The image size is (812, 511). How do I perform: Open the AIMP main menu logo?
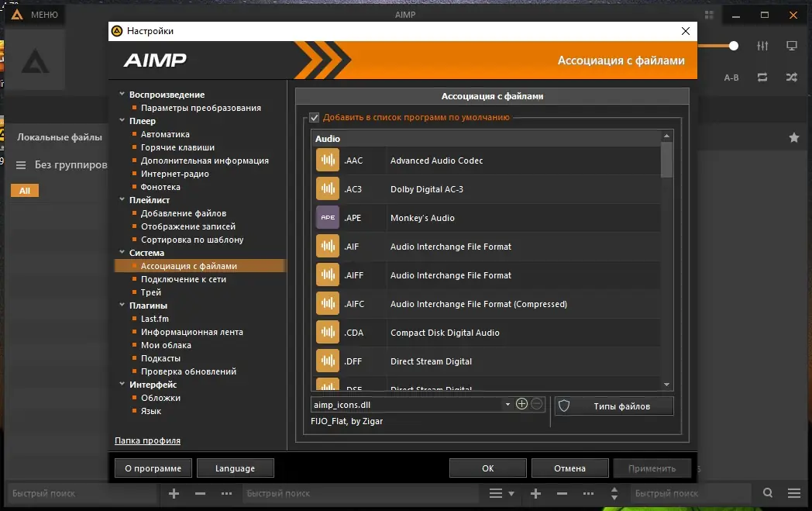pyautogui.click(x=17, y=15)
